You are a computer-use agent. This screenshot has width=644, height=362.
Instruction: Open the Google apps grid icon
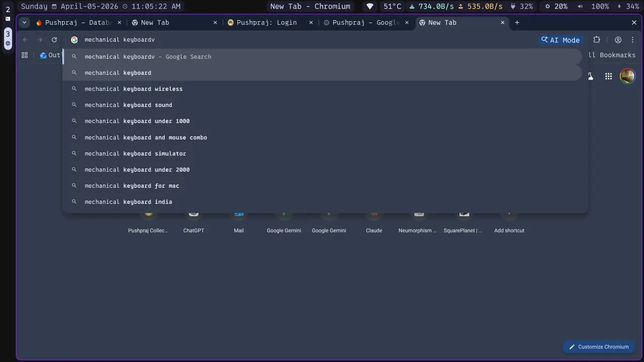click(x=608, y=76)
